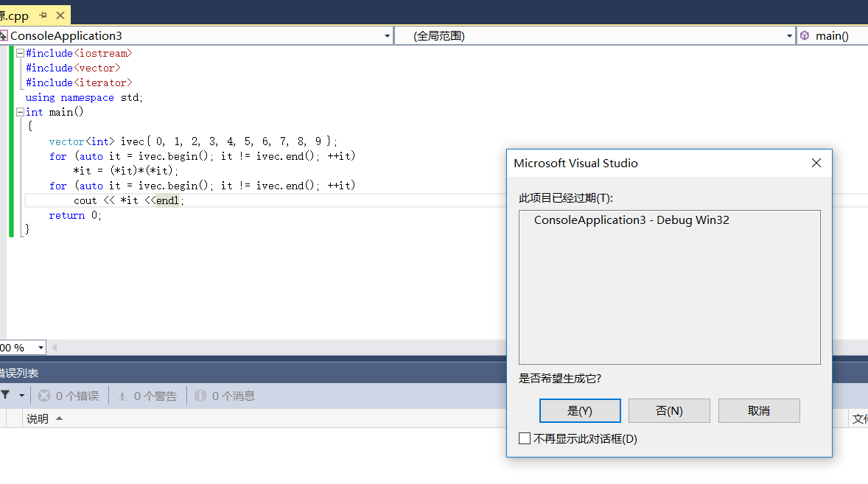
Task: Open the editor zoom percentage dropdown
Action: (x=41, y=348)
